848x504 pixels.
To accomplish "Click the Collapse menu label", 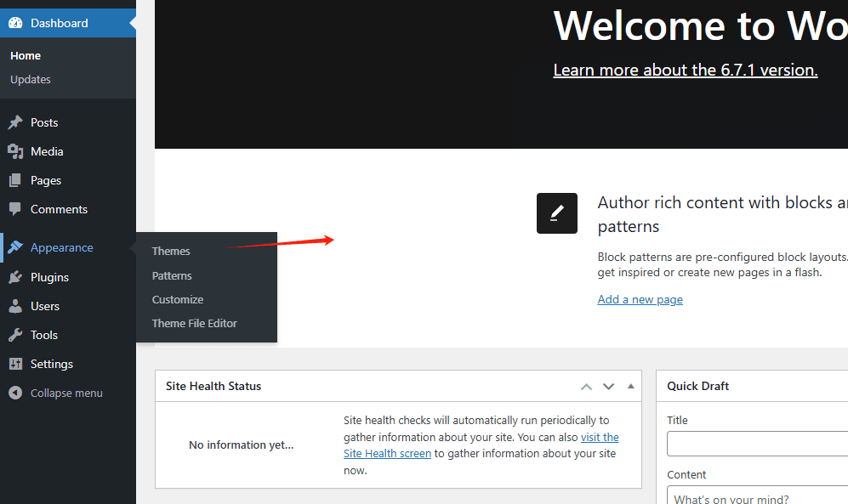I will point(66,393).
